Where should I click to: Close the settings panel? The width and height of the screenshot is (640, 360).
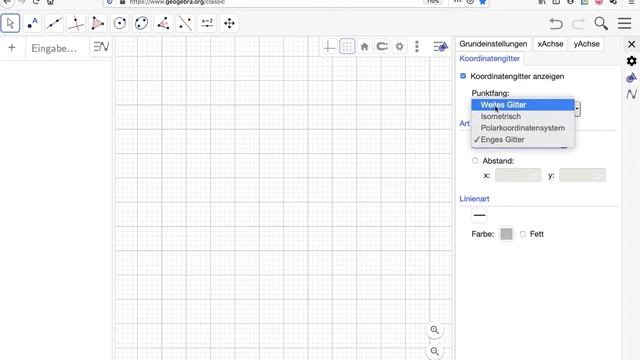631,44
